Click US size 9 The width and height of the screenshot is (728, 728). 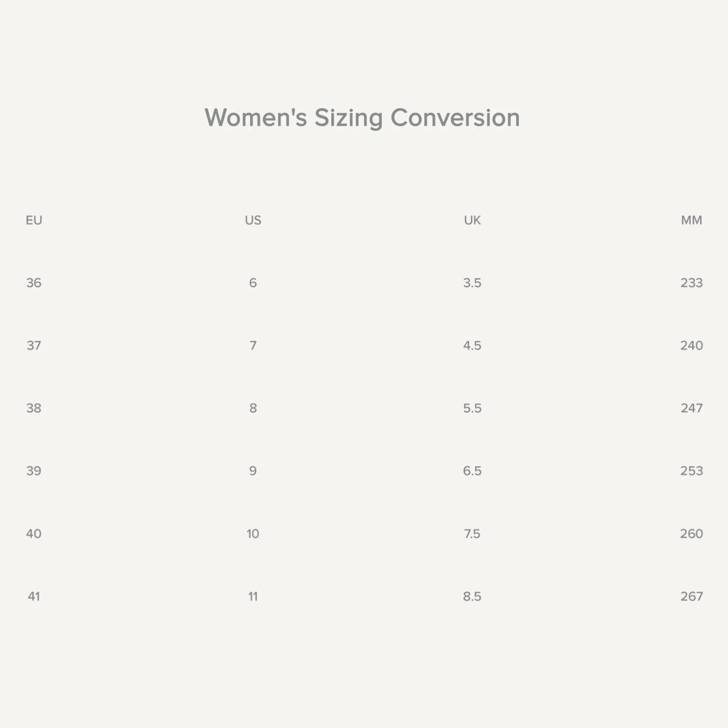(253, 471)
